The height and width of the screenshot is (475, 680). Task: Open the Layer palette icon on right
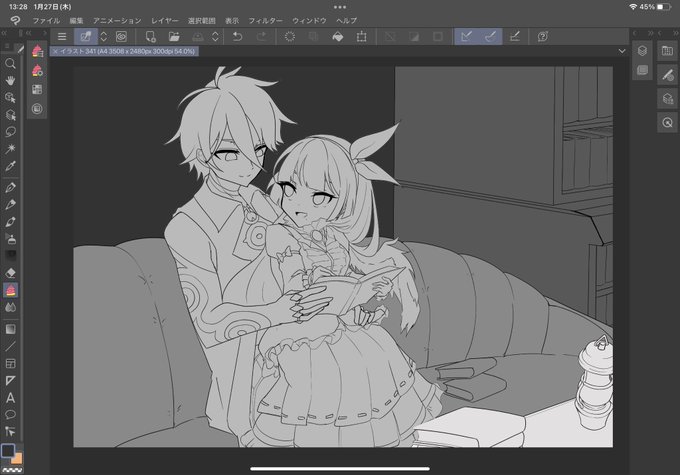coord(642,51)
